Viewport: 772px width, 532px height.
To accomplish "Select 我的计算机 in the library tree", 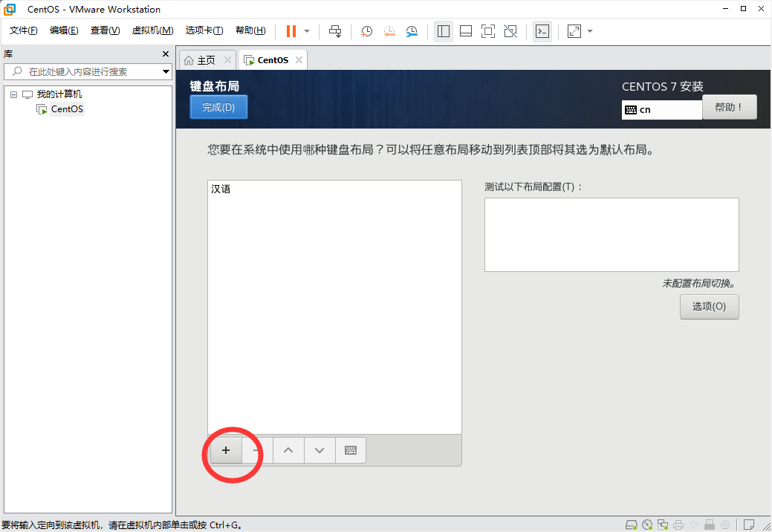I will [x=59, y=94].
